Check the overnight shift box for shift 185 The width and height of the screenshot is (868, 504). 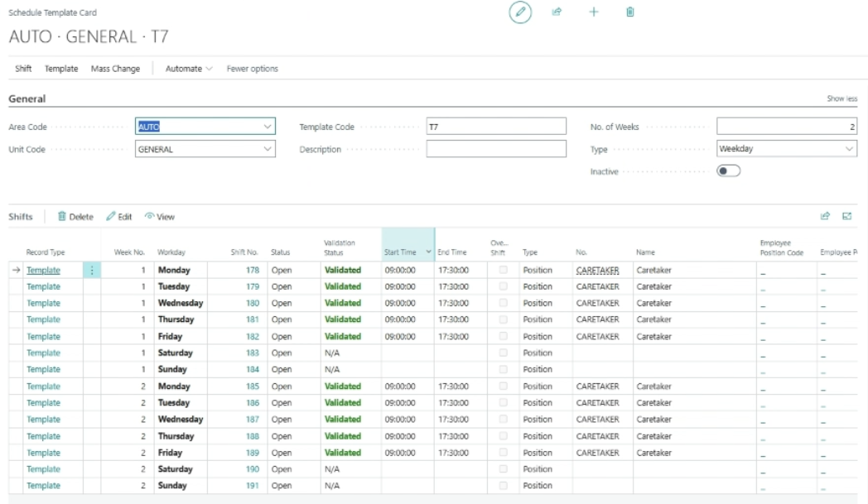(504, 386)
